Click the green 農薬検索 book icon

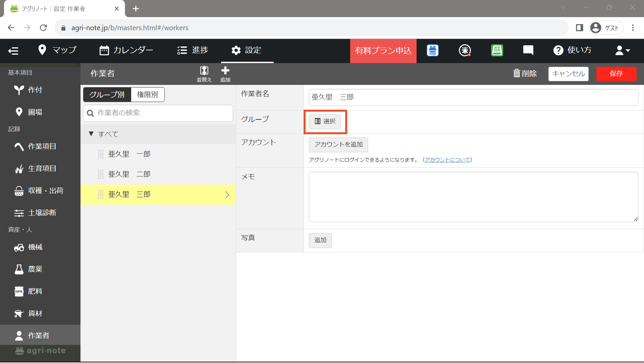click(497, 50)
